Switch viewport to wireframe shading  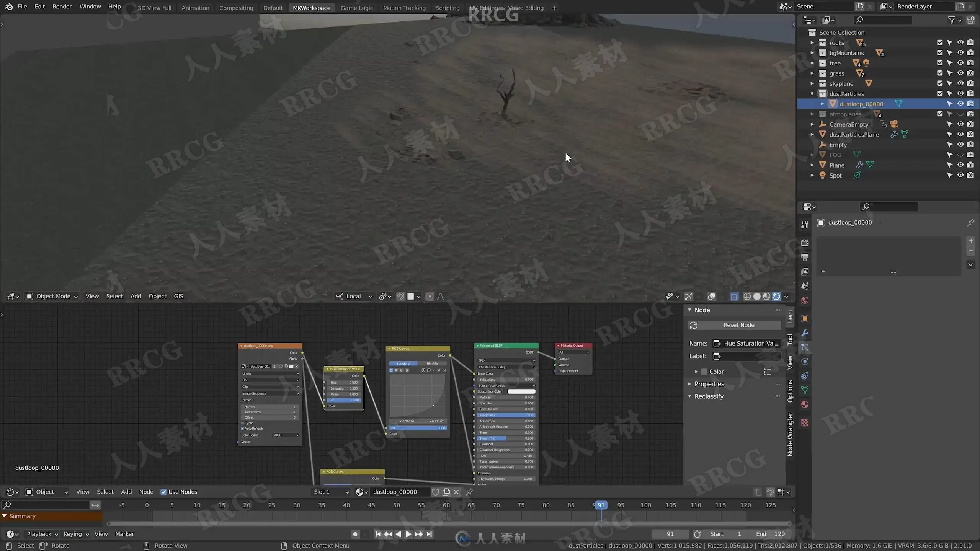click(747, 297)
